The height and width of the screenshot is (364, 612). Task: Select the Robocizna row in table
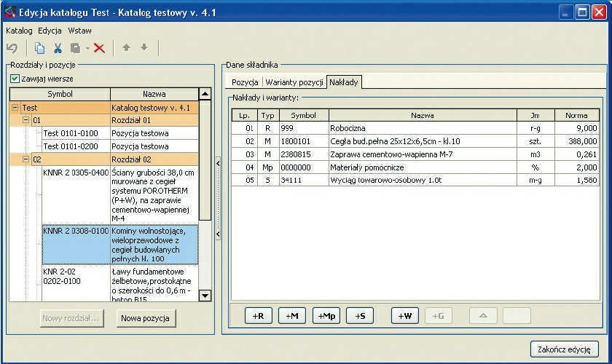415,128
